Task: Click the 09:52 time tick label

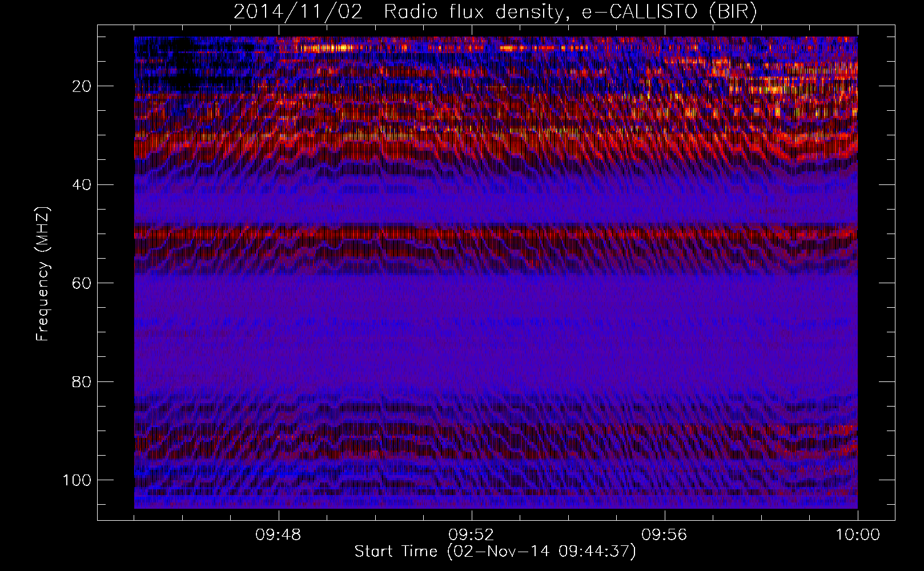Action: pos(472,535)
